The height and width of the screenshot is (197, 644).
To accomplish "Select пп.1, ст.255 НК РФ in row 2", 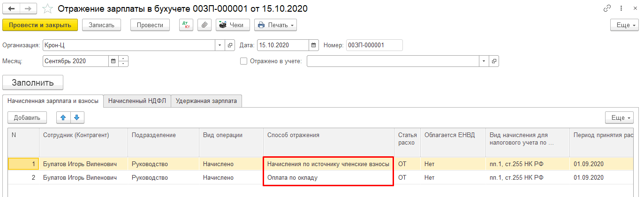I will click(527, 178).
